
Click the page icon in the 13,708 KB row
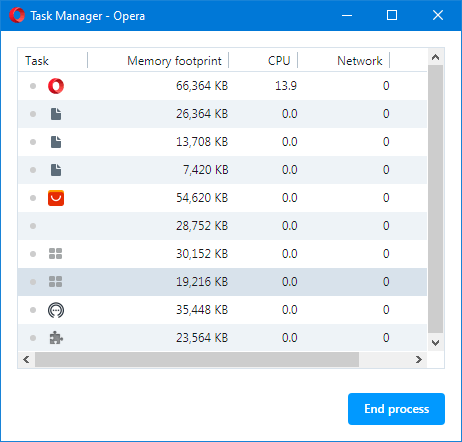[56, 142]
